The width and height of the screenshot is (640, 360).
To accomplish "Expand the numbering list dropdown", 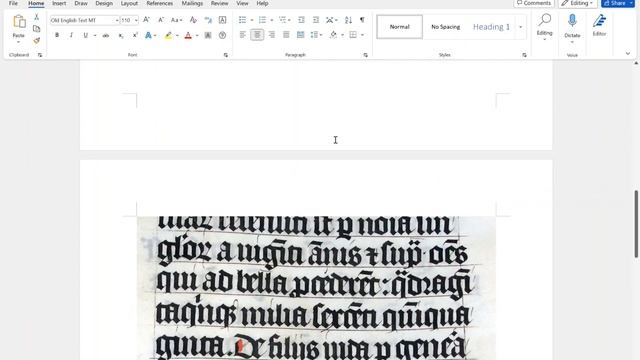I will [272, 20].
